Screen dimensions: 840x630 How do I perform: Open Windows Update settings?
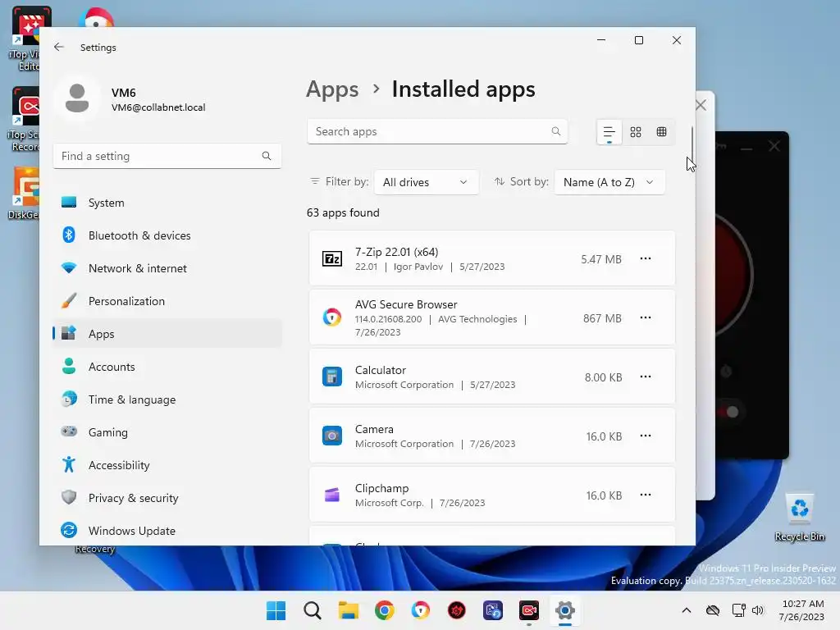click(x=167, y=531)
